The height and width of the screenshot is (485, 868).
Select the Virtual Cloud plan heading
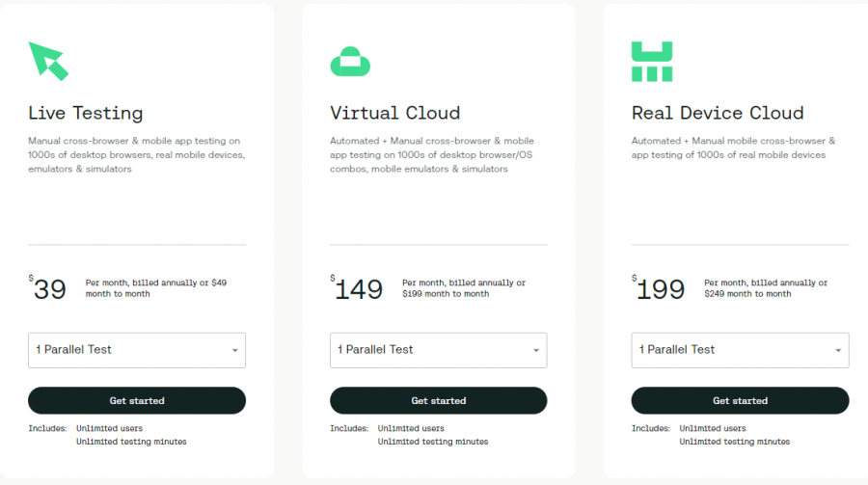pyautogui.click(x=394, y=113)
